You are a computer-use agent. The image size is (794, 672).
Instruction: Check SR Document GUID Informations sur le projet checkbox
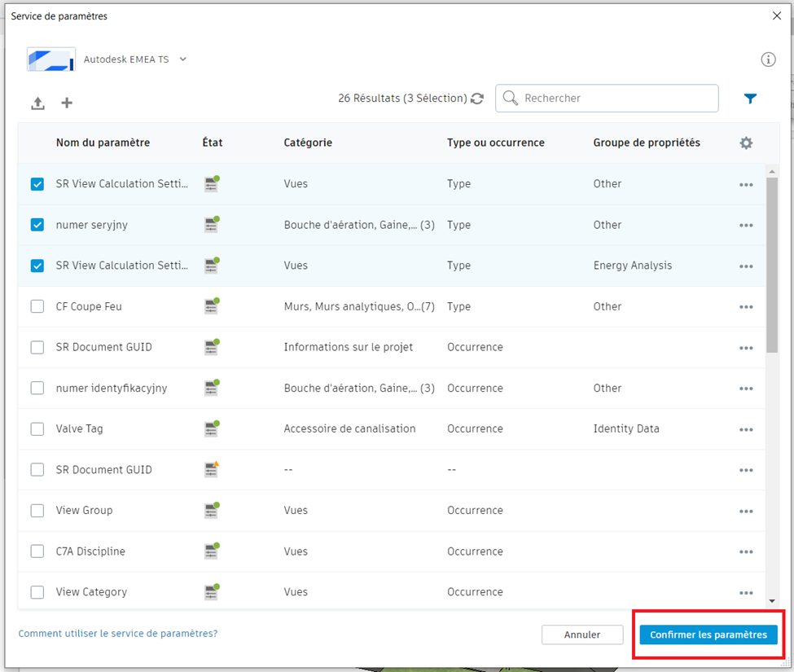[37, 347]
